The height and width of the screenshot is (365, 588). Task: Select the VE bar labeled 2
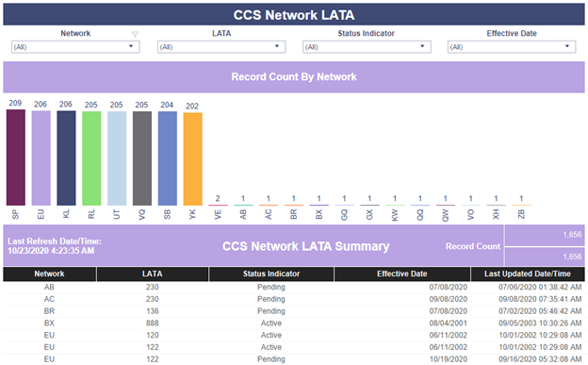(x=218, y=205)
